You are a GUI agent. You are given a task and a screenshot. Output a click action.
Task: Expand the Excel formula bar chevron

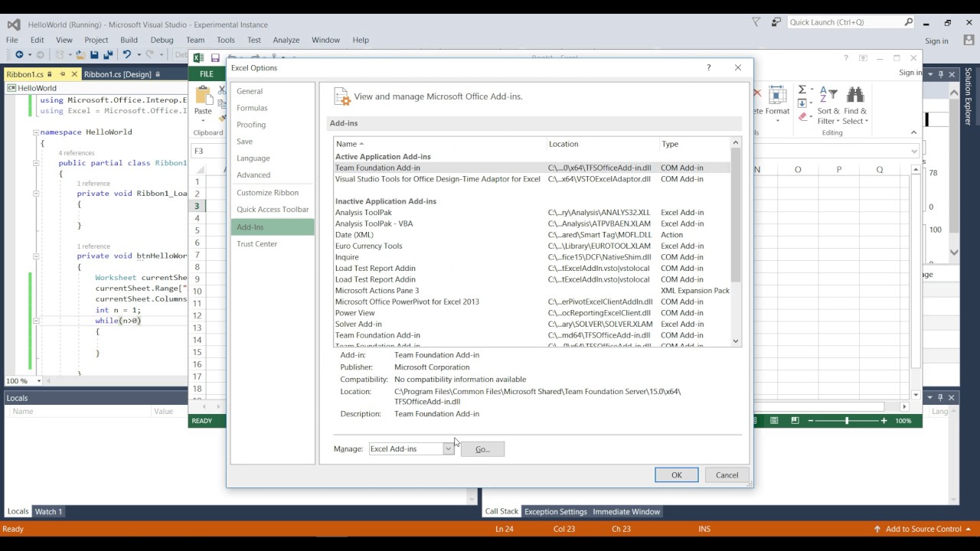pyautogui.click(x=913, y=151)
